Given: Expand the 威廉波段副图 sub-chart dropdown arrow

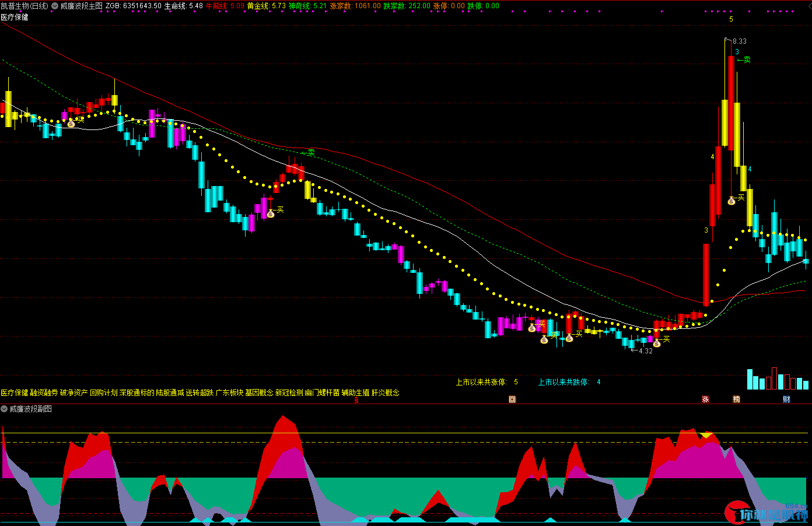Looking at the screenshot, I should [x=4, y=409].
